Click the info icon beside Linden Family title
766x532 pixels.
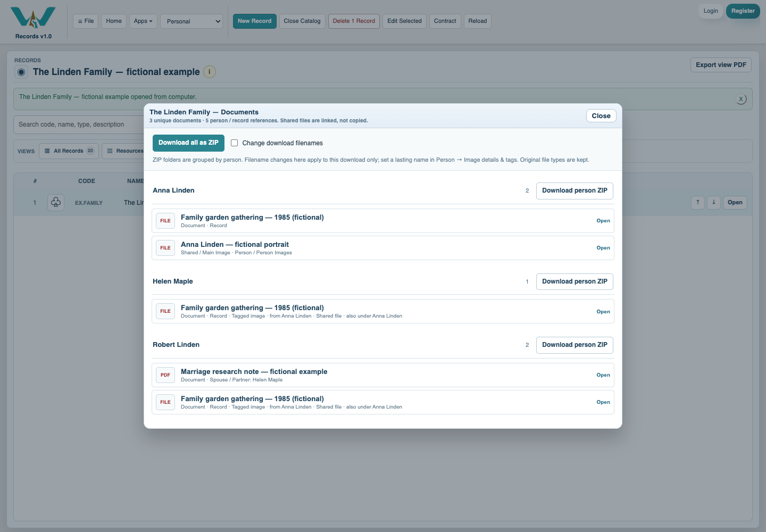[x=210, y=72]
